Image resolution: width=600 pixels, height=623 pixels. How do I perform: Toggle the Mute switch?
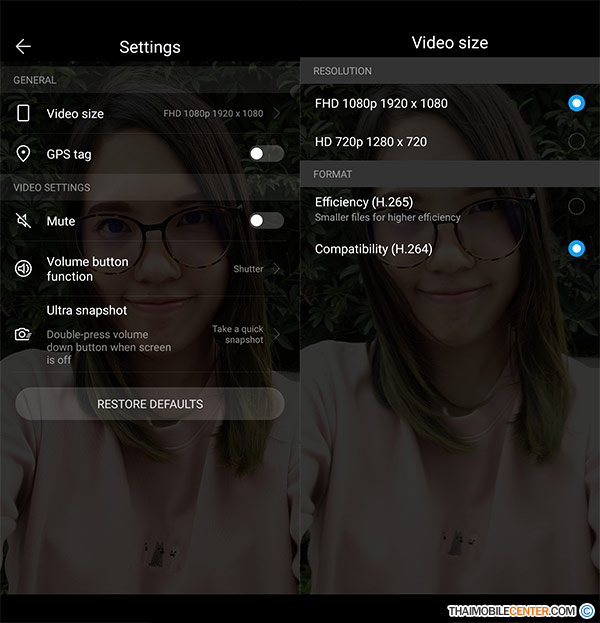pyautogui.click(x=267, y=221)
